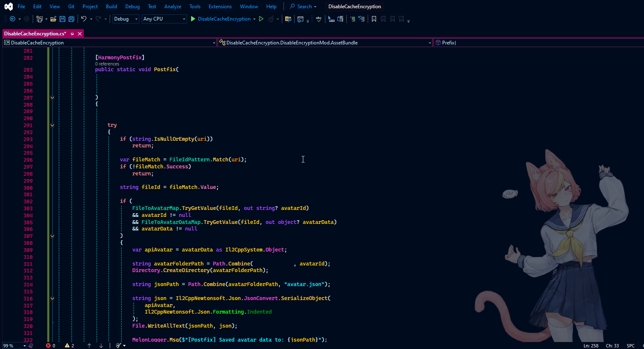Open the Help menu

[271, 7]
